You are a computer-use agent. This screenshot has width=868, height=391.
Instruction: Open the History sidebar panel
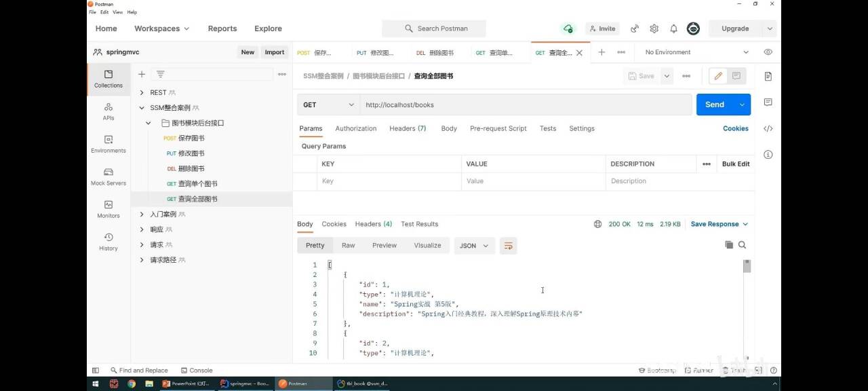tap(108, 242)
